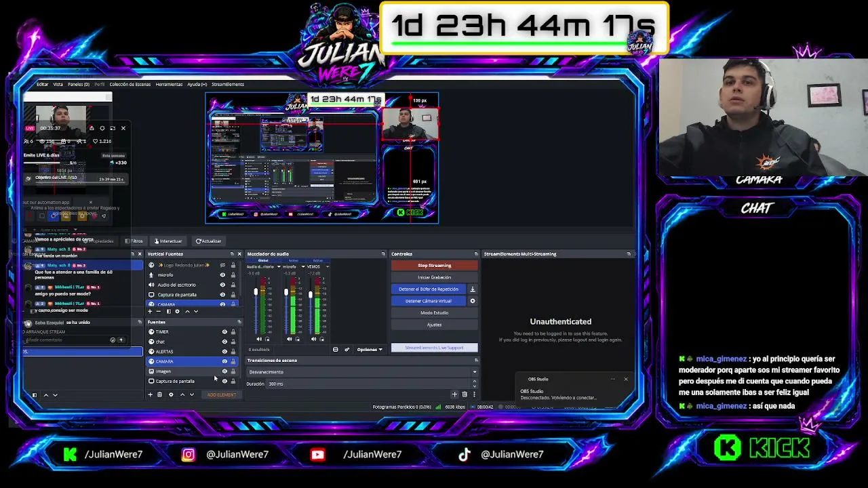Adjust VEMOS volume fader
This screenshot has height=488, width=868.
click(x=310, y=294)
